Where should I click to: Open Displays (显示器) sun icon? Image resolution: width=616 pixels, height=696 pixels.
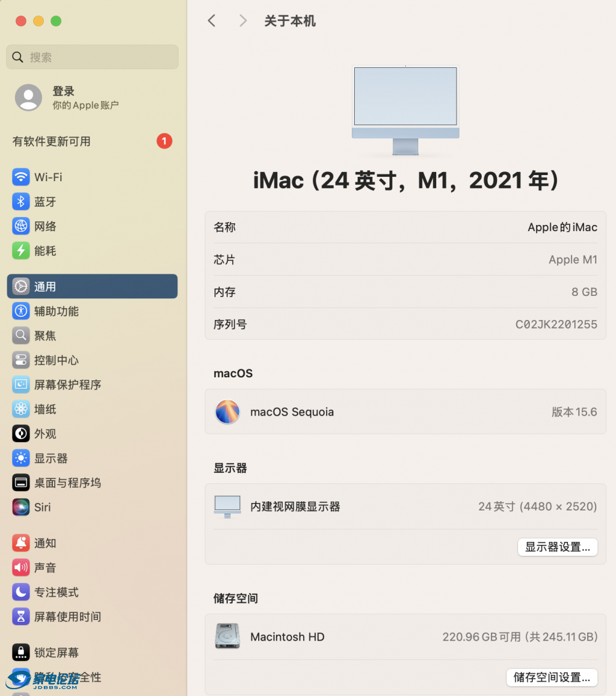[x=21, y=458]
